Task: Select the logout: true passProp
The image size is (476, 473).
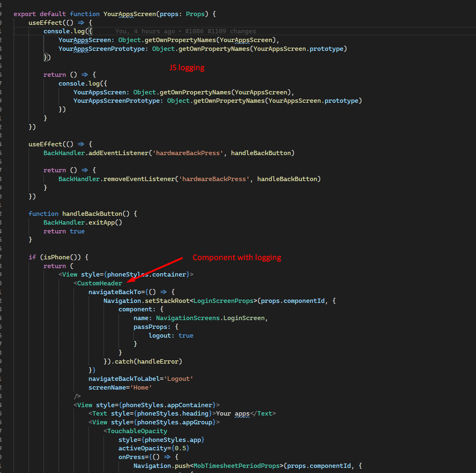Action: [171, 335]
